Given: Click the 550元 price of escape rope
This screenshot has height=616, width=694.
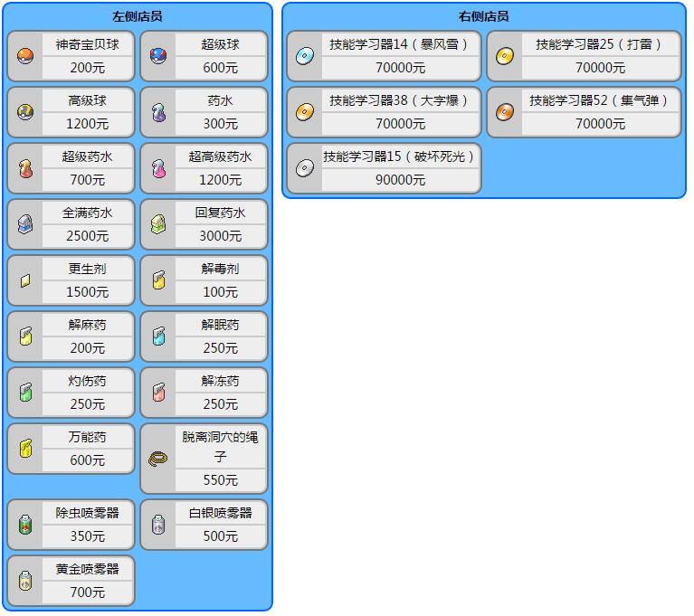Looking at the screenshot, I should tap(221, 480).
